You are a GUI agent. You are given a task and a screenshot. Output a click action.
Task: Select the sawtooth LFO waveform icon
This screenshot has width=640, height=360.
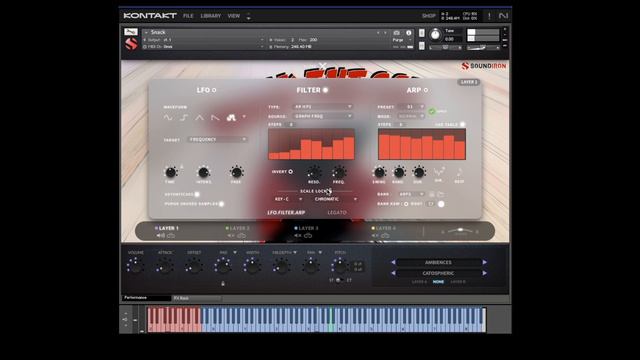coord(215,118)
